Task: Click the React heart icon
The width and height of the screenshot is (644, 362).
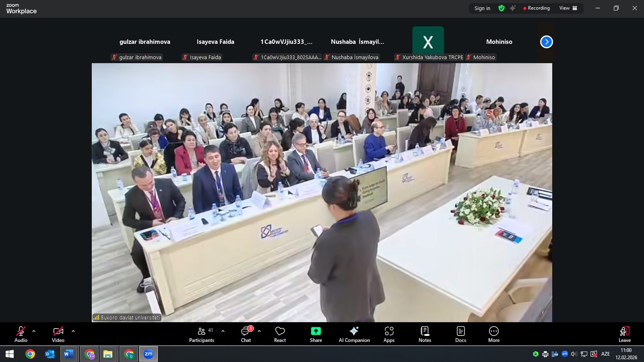Action: click(280, 334)
